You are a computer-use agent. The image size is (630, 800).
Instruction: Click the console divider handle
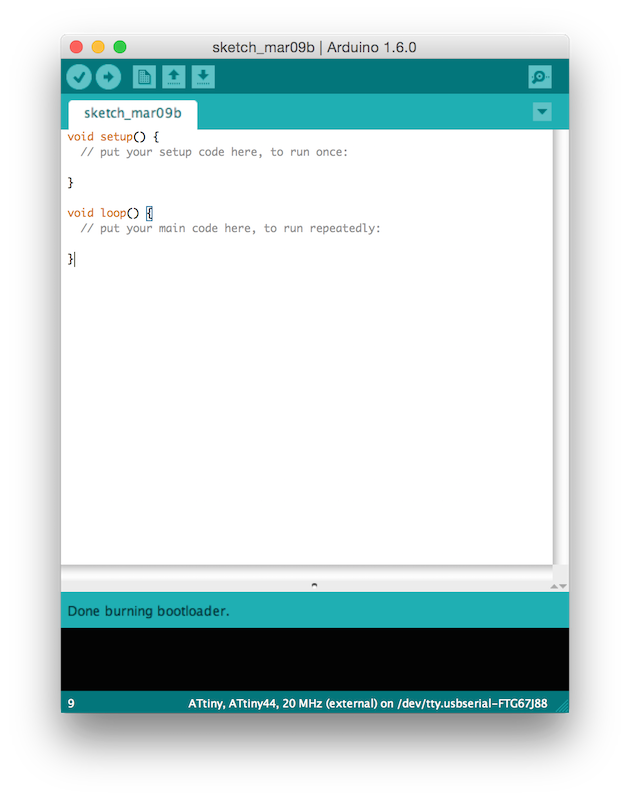point(314,585)
